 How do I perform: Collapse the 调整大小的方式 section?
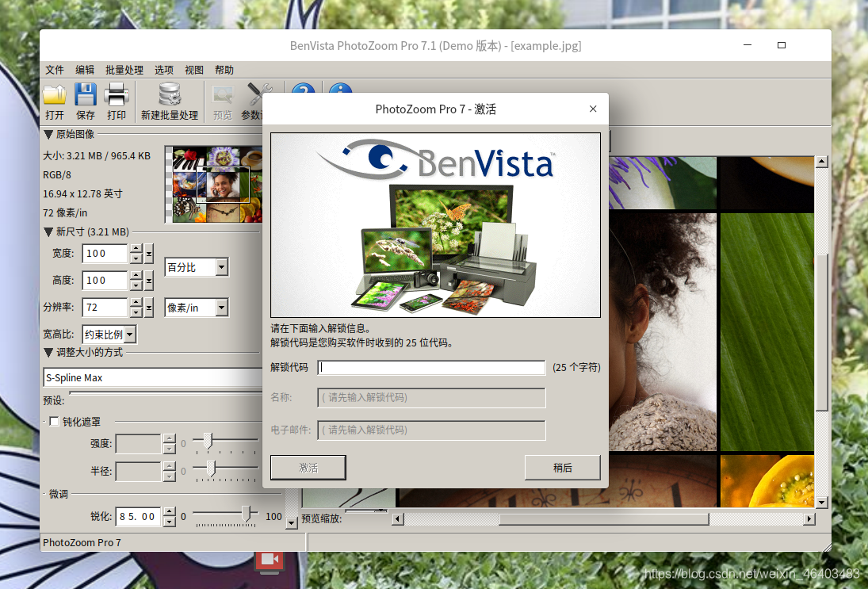point(48,353)
